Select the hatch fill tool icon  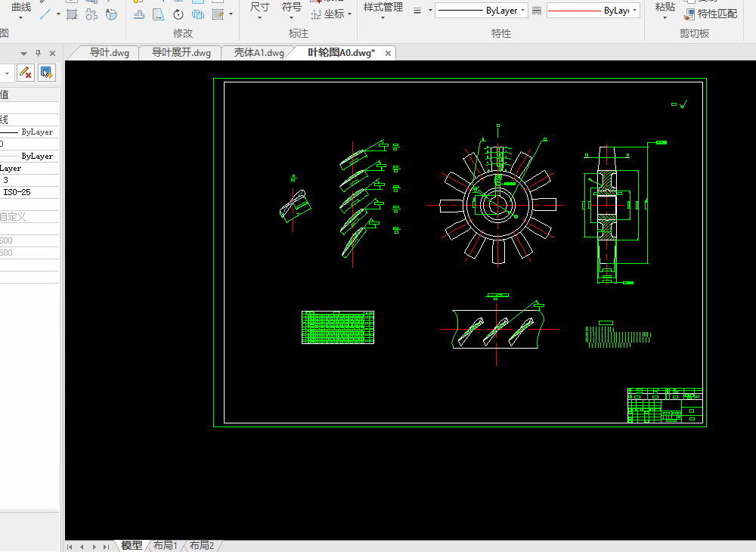coord(72,14)
